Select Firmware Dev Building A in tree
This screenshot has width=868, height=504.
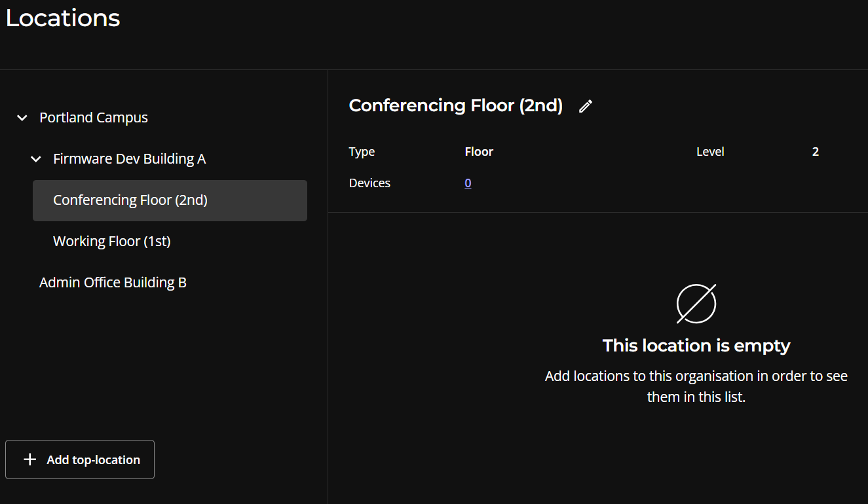click(130, 159)
